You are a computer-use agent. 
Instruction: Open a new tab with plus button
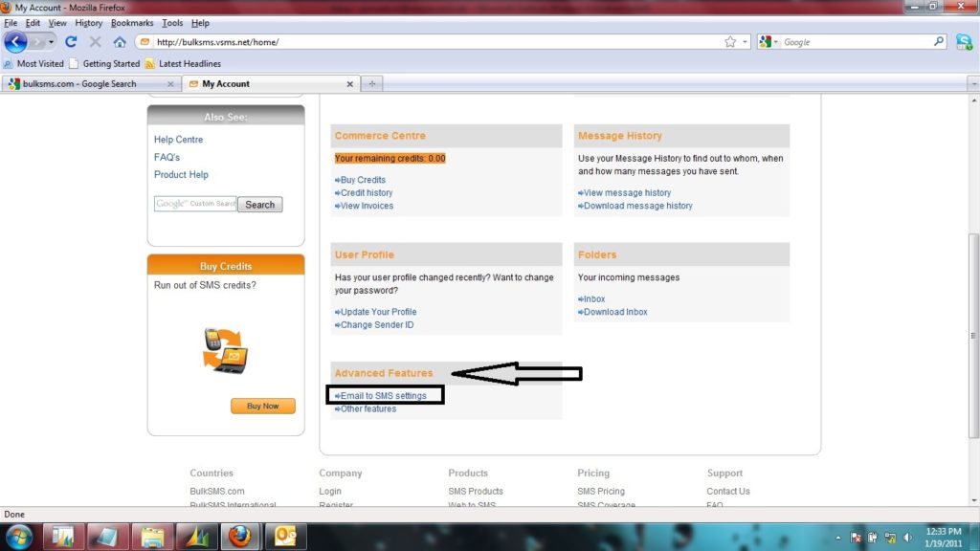371,84
